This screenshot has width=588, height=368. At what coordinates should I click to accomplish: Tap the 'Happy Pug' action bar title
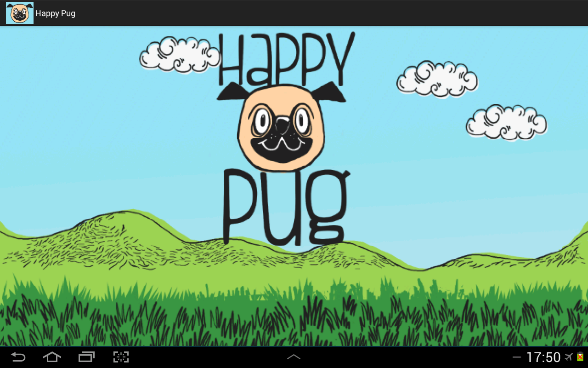point(55,13)
